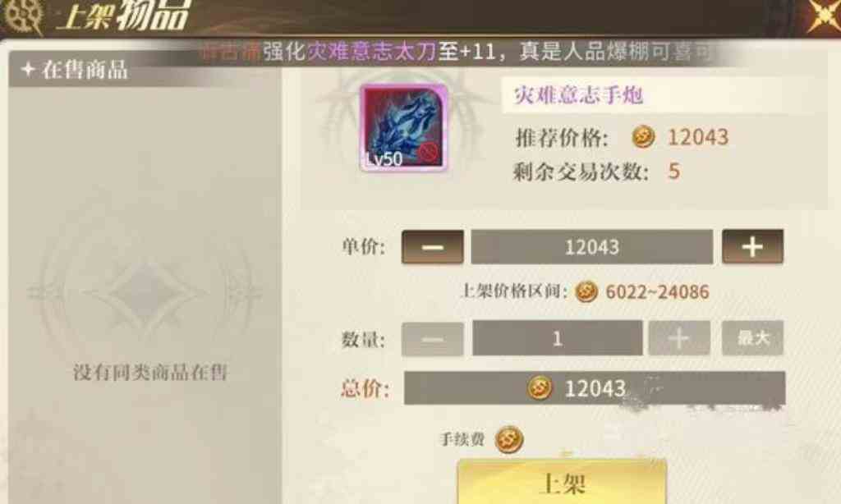Click the diamond emblem in empty list
Viewport: 841px width, 504px height.
pos(145,293)
